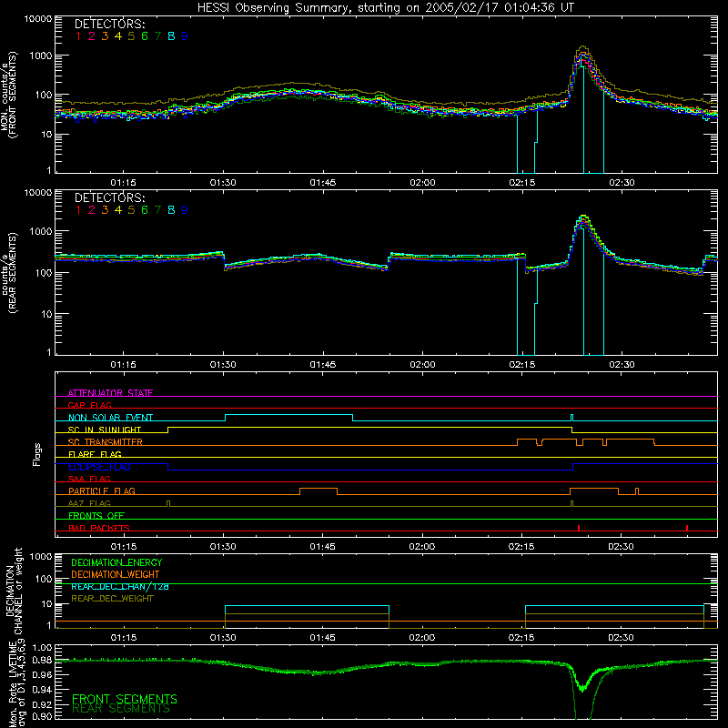Click the REAR_DEC_WEIGHT legend entry
The image size is (728, 728).
(x=112, y=599)
